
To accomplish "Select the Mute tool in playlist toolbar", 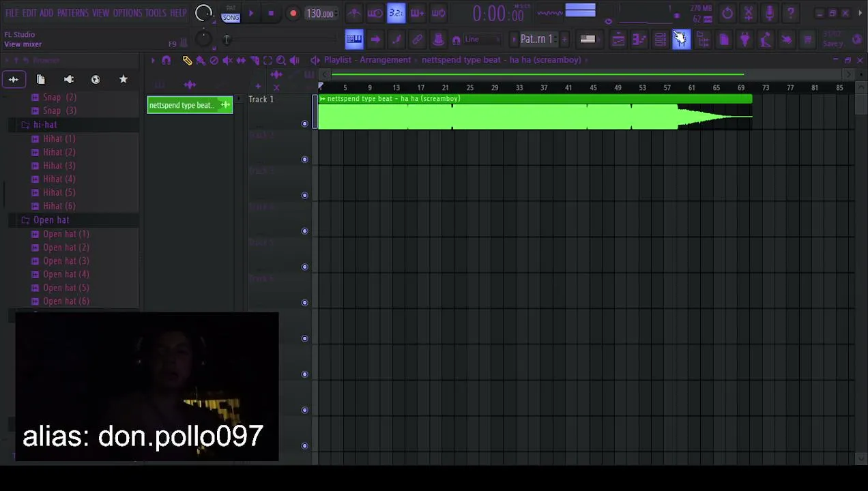I will pyautogui.click(x=227, y=60).
